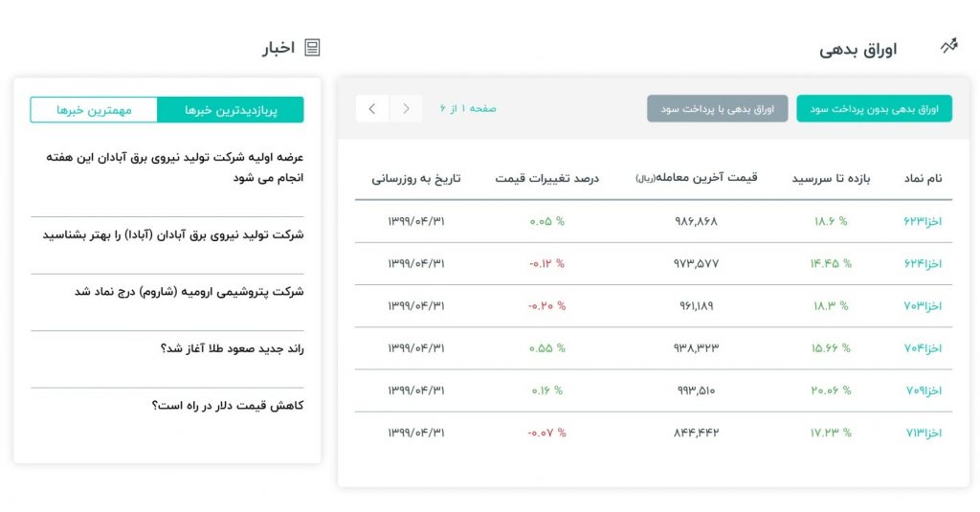
Task: Open article introducing Abadan power company (آبادا)
Action: point(173,234)
